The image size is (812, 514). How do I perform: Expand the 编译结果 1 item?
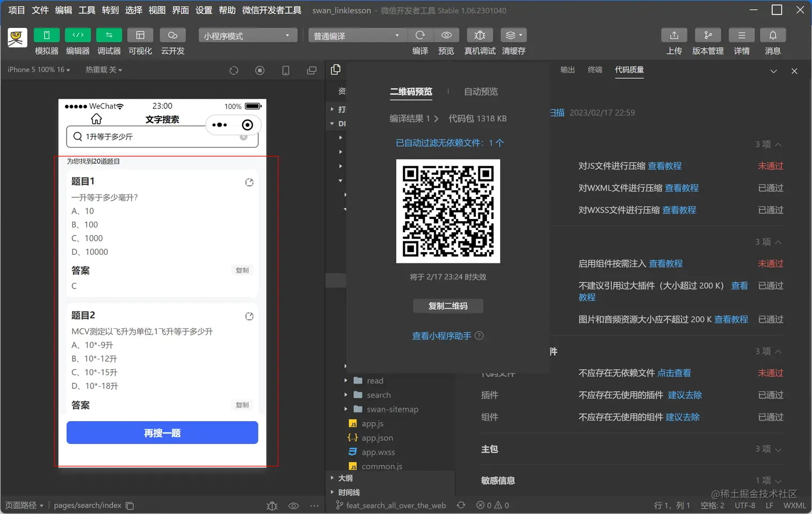pos(414,119)
